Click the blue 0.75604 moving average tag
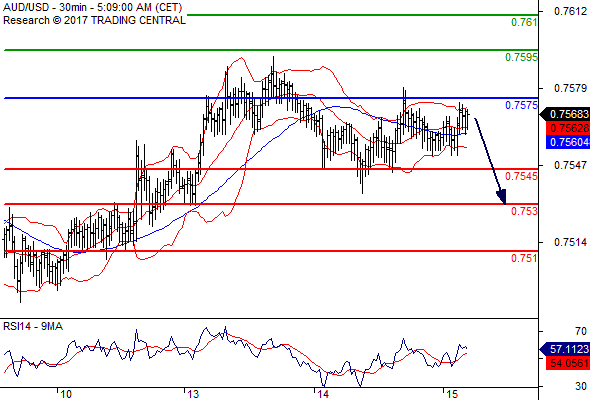The width and height of the screenshot is (590, 400). click(568, 142)
